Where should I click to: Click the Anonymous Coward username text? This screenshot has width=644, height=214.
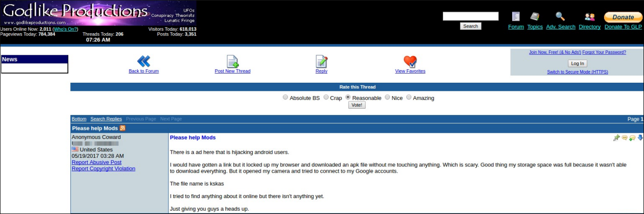click(96, 137)
